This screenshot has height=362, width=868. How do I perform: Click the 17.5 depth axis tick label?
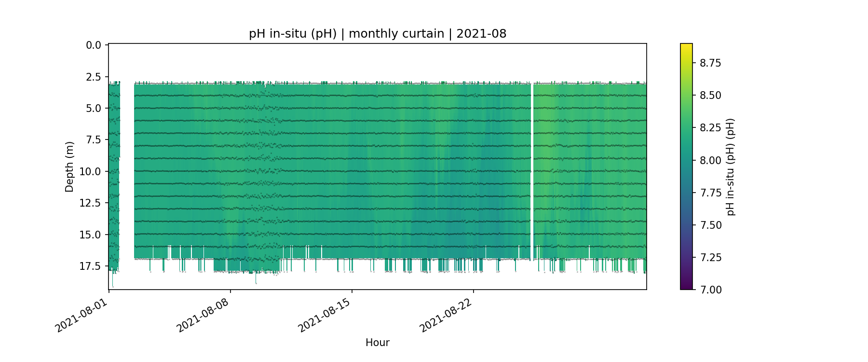[x=91, y=266]
